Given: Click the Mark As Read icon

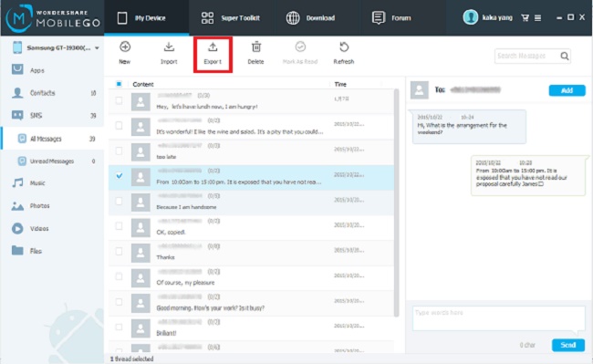Looking at the screenshot, I should [300, 47].
